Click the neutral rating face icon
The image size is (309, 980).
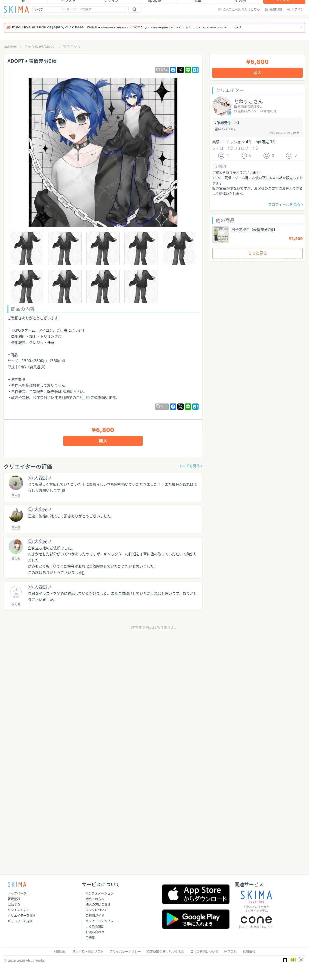[x=267, y=155]
